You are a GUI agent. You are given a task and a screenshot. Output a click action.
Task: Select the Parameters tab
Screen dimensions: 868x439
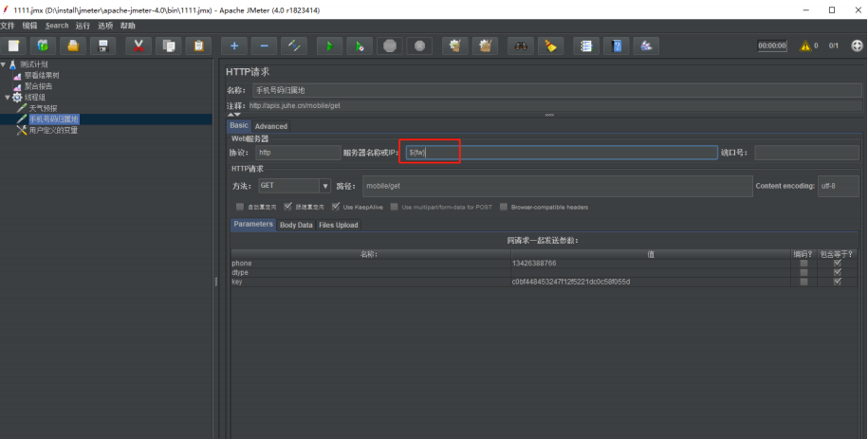[253, 224]
